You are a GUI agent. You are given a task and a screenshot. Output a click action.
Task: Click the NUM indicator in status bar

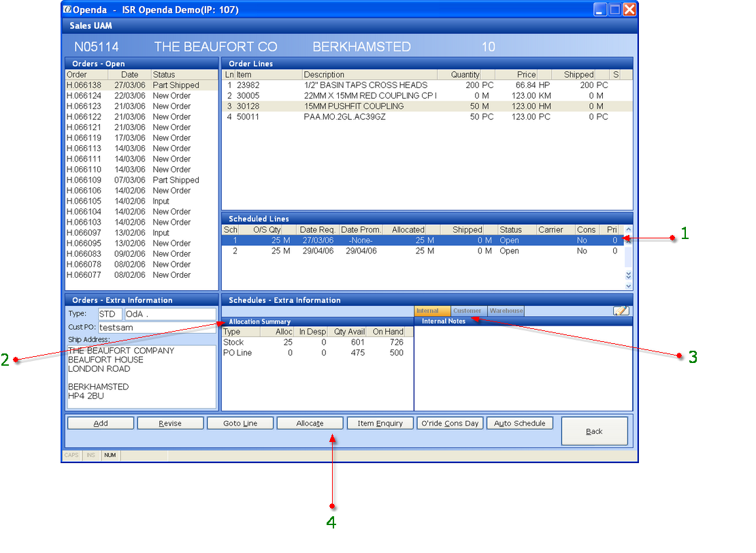coord(110,455)
